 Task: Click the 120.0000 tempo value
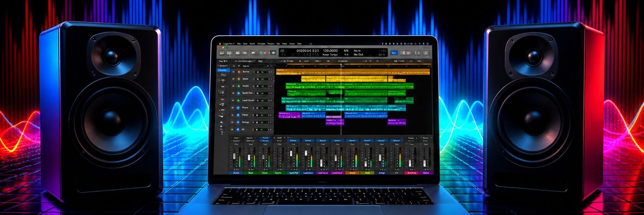(x=330, y=50)
